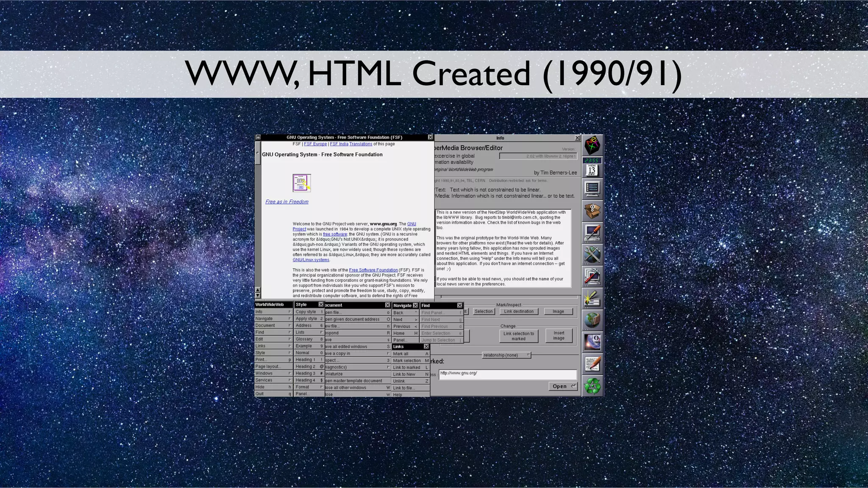The image size is (868, 488).
Task: Open the dock icon showing a monitor with text lines
Action: tap(592, 189)
